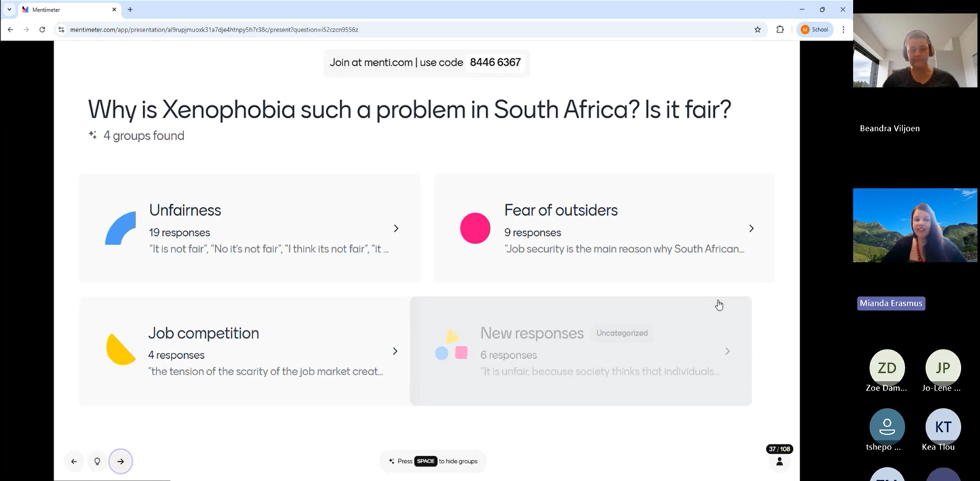Select the Mentimeter browser tab

66,10
